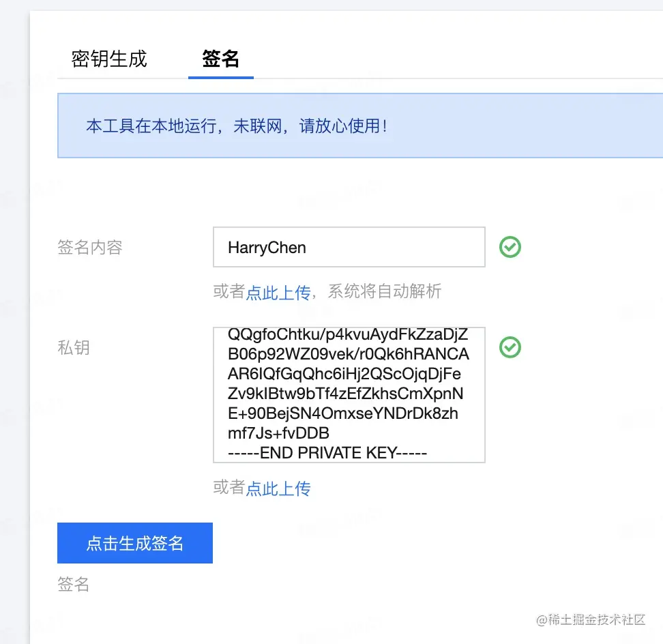Click the notice text 本工具在本地运行
663x644 pixels.
151,126
